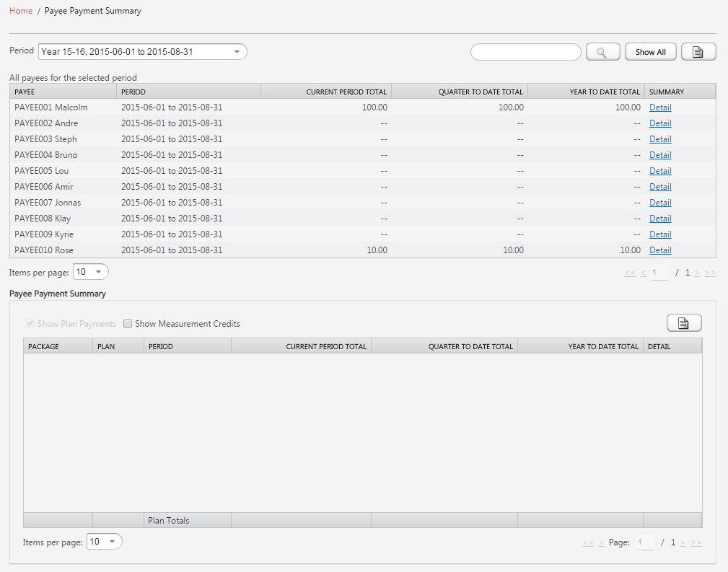728x572 pixels.
Task: Jump to first page of plan table
Action: coord(588,542)
